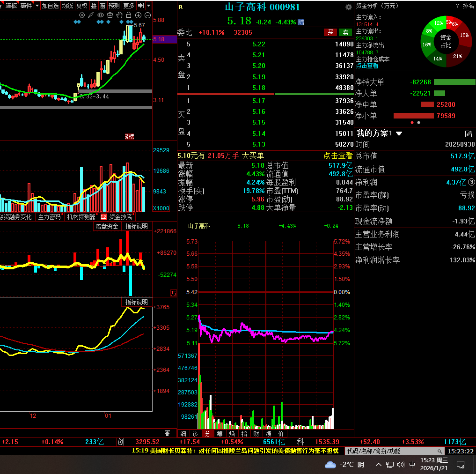Click the 窗 window button
Screen dimensions: 476x474
(103, 6)
